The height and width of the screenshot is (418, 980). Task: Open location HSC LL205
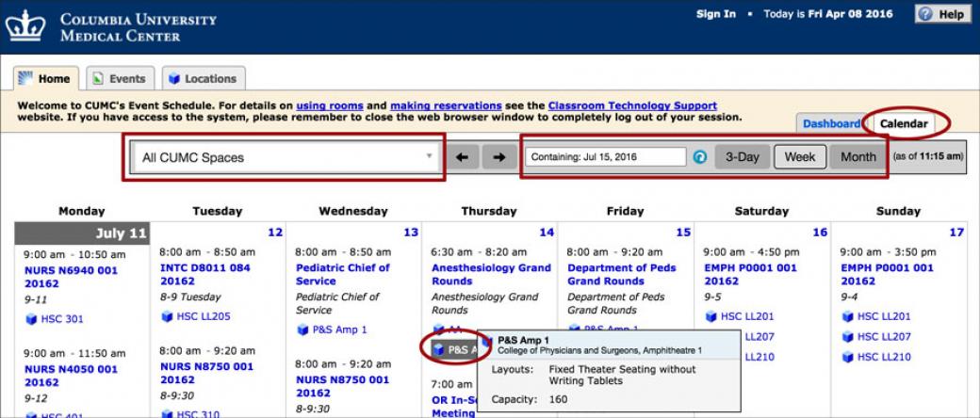(x=204, y=316)
